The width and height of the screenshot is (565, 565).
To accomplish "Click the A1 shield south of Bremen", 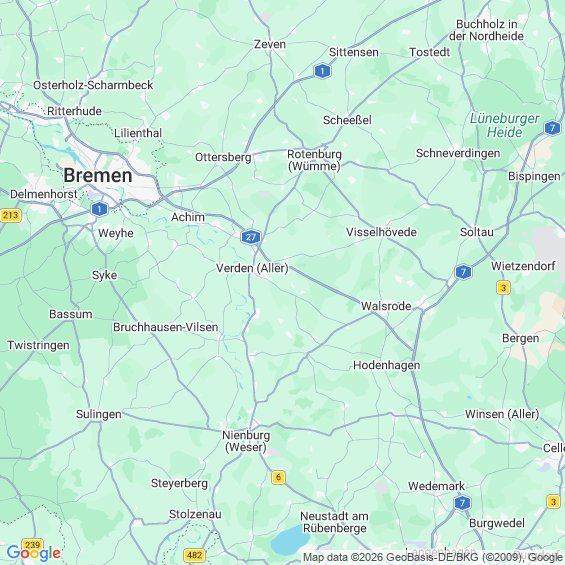I will pos(99,209).
